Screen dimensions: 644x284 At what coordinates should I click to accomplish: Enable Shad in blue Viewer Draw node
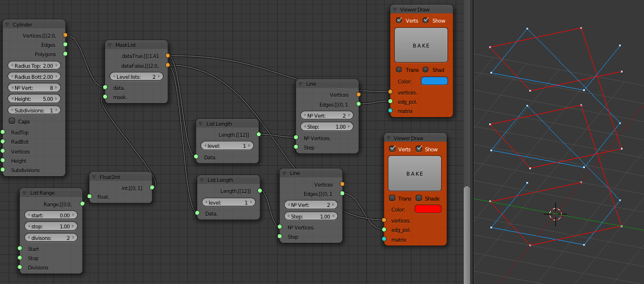tap(425, 70)
